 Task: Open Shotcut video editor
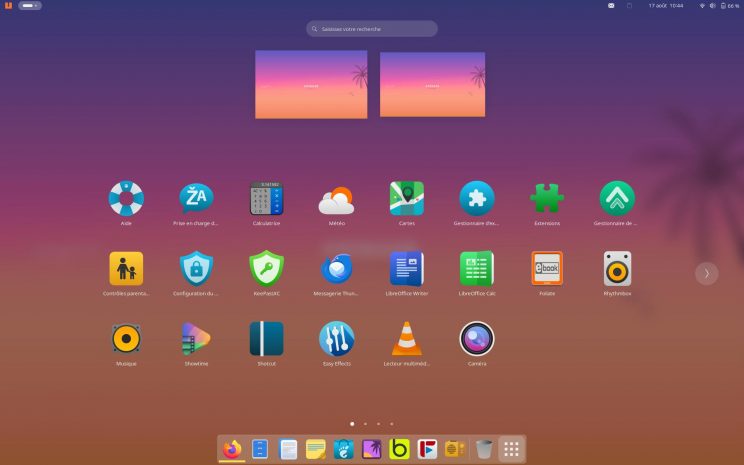tap(266, 339)
